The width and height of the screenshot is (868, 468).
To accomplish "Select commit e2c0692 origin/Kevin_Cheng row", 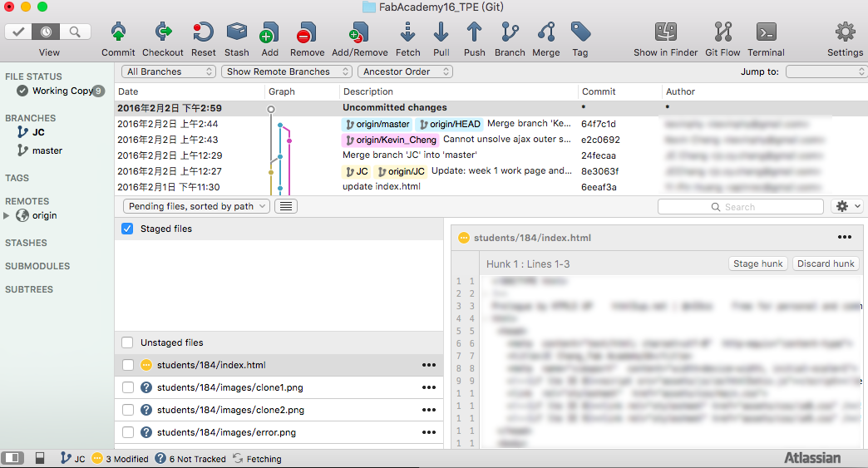I will pos(491,140).
